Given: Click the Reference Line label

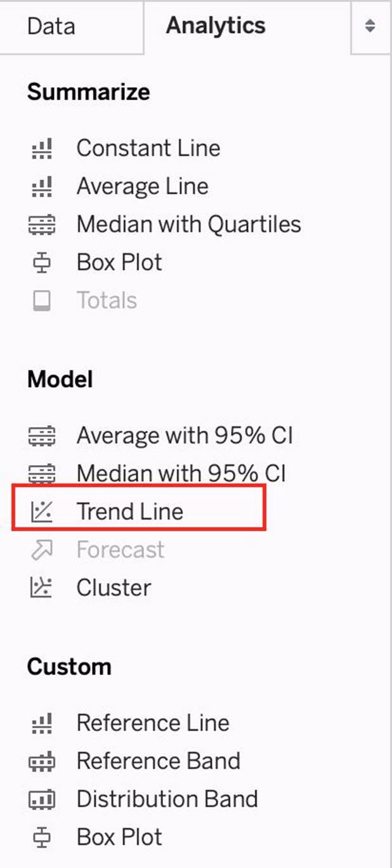Looking at the screenshot, I should point(153,723).
